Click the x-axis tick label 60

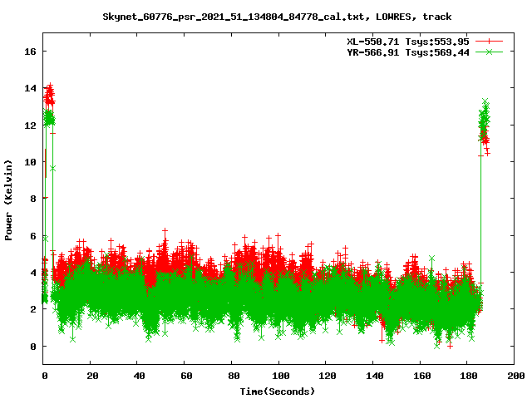(186, 376)
